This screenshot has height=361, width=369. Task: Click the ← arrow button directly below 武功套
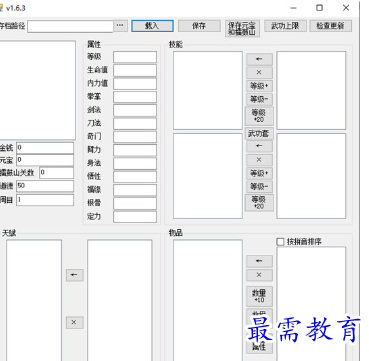[x=259, y=146]
